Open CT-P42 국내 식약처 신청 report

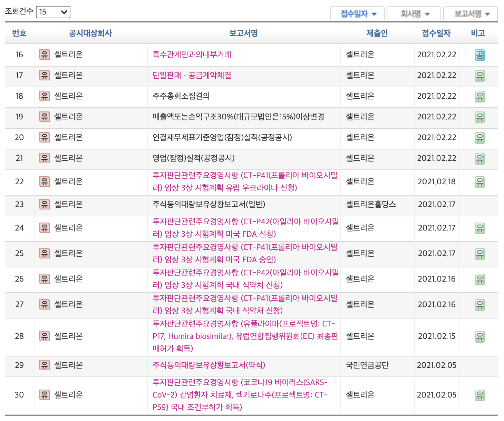tap(246, 279)
